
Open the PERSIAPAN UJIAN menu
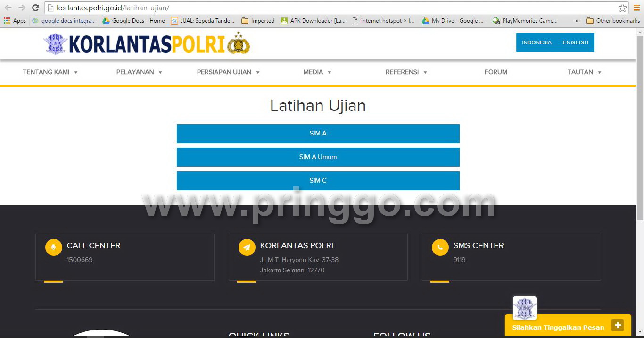[224, 72]
